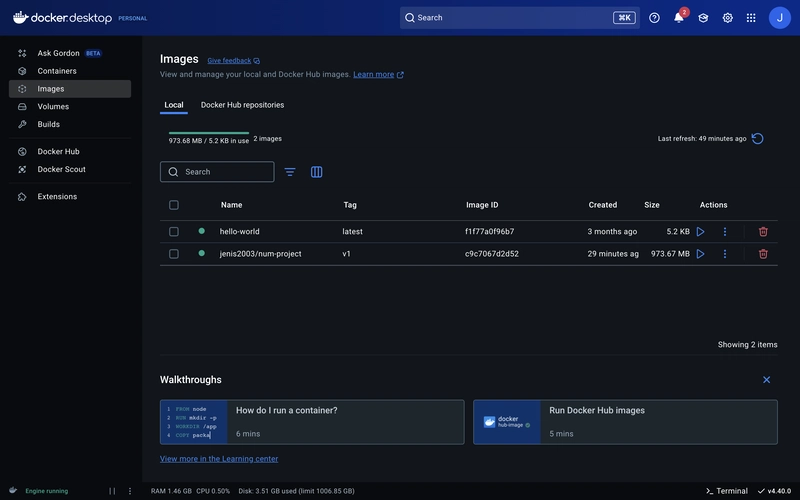Open Settings gear icon in header

pyautogui.click(x=728, y=18)
